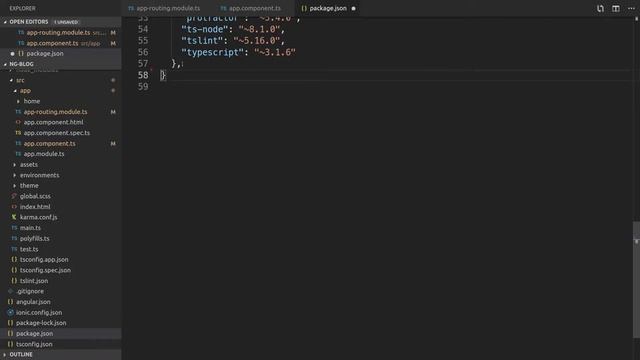Viewport: 640px width, 360px height.
Task: Click the "~3.1.6" version value
Action: (x=275, y=52)
